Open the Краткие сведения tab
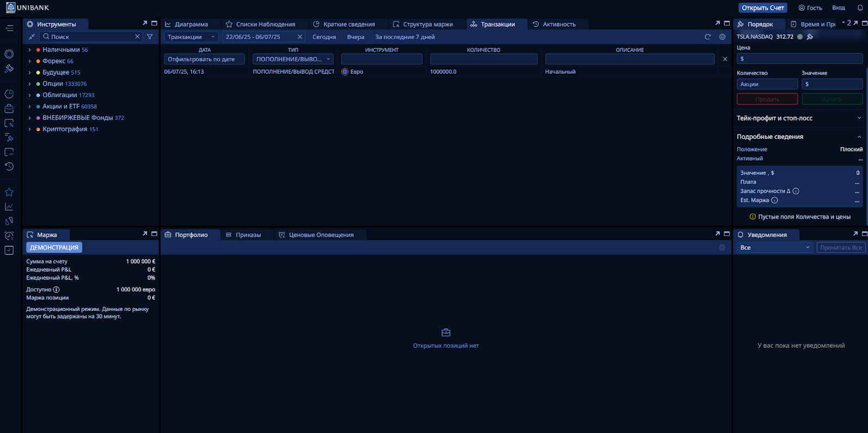868x433 pixels. tap(344, 24)
